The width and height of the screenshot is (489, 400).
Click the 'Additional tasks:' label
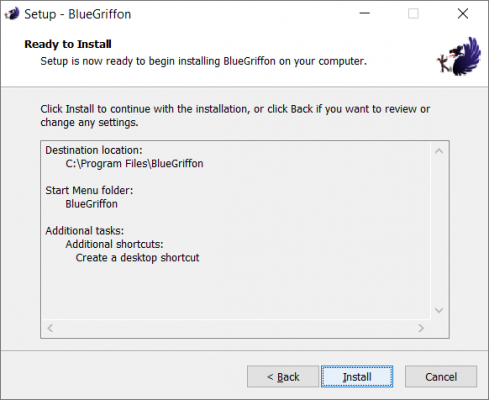85,231
